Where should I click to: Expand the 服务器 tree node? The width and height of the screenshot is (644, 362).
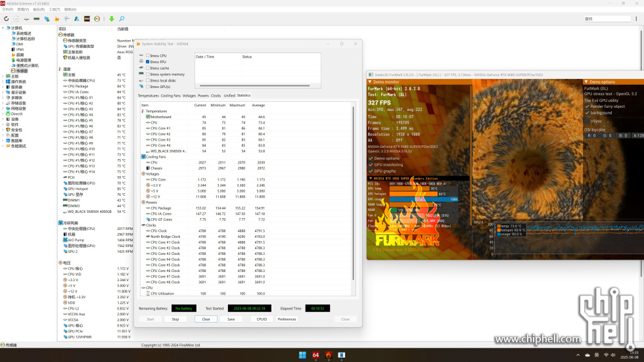pyautogui.click(x=3, y=87)
